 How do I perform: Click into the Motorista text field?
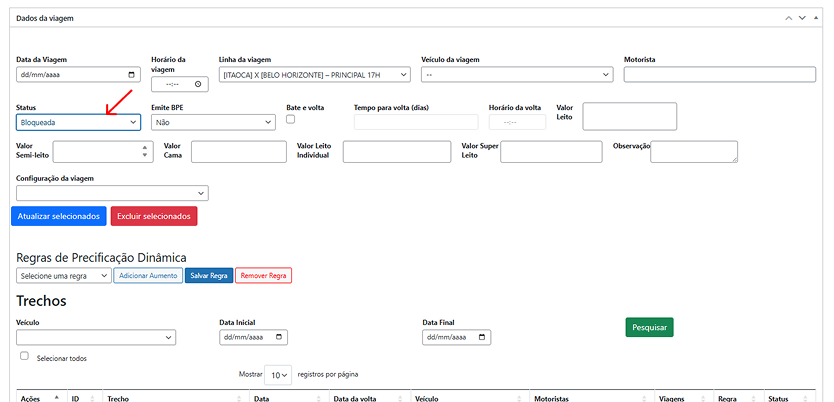click(719, 75)
